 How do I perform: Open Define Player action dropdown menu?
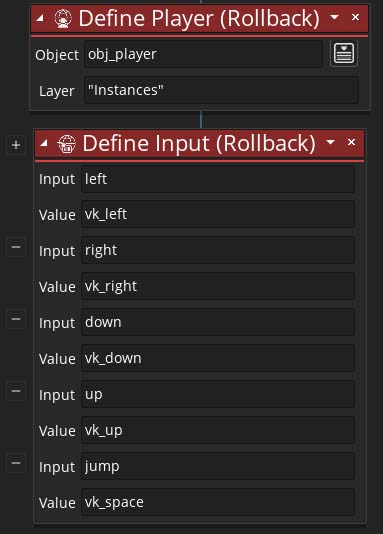coord(335,17)
